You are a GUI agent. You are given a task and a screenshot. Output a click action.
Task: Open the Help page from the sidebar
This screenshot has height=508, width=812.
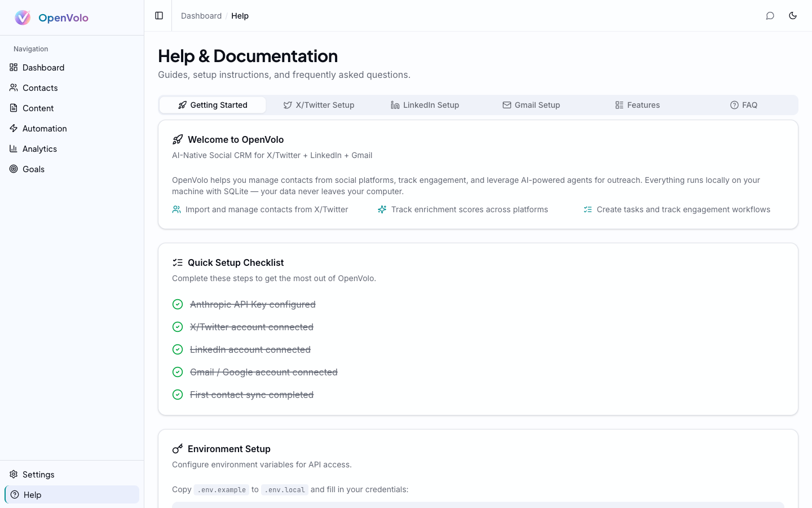32,494
